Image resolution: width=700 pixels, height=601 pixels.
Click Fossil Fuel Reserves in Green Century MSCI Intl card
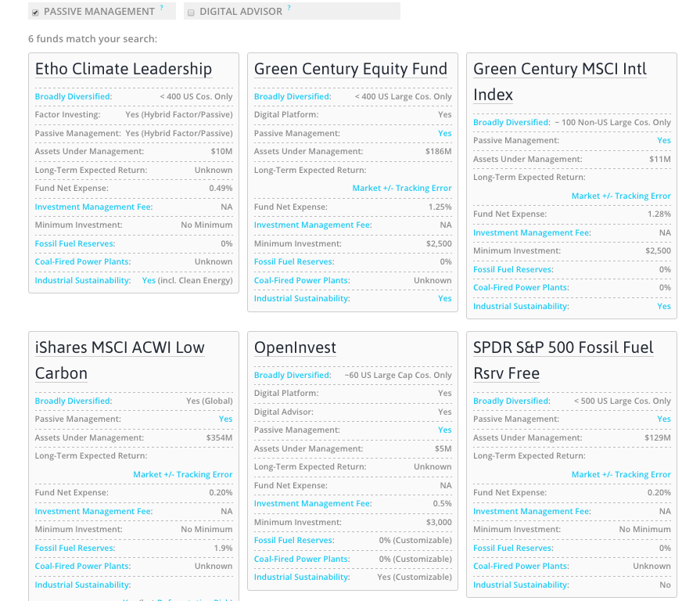[513, 269]
